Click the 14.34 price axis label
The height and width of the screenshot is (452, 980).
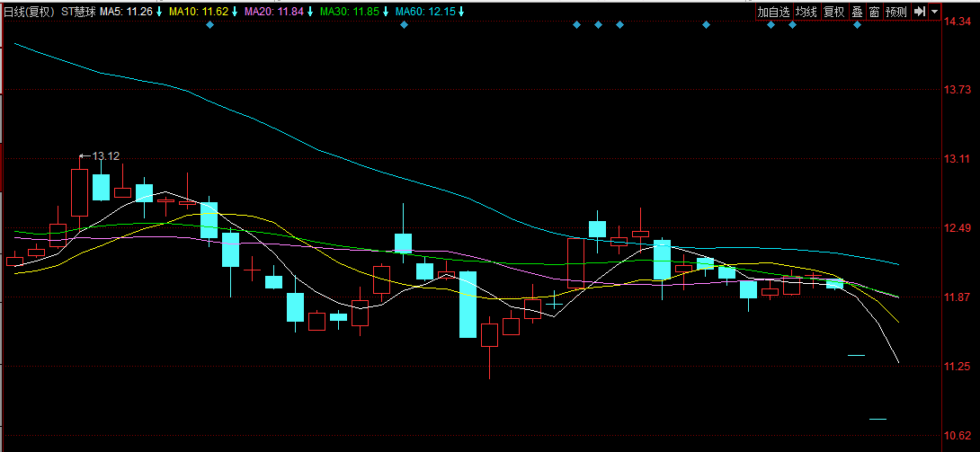click(957, 22)
